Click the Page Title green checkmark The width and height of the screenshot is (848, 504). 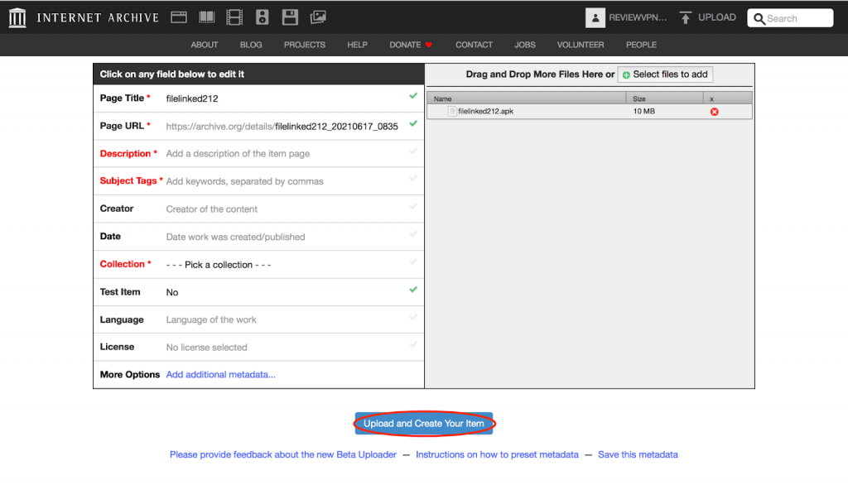pyautogui.click(x=413, y=96)
